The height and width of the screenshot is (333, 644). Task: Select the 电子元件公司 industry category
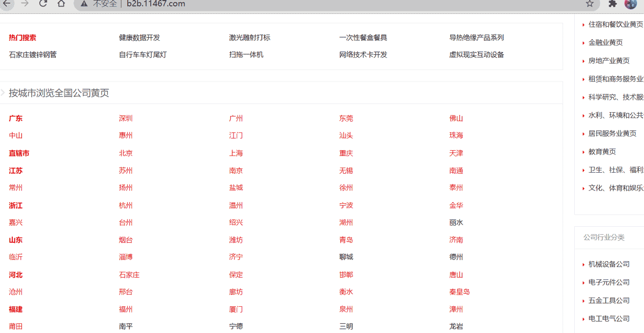[608, 282]
